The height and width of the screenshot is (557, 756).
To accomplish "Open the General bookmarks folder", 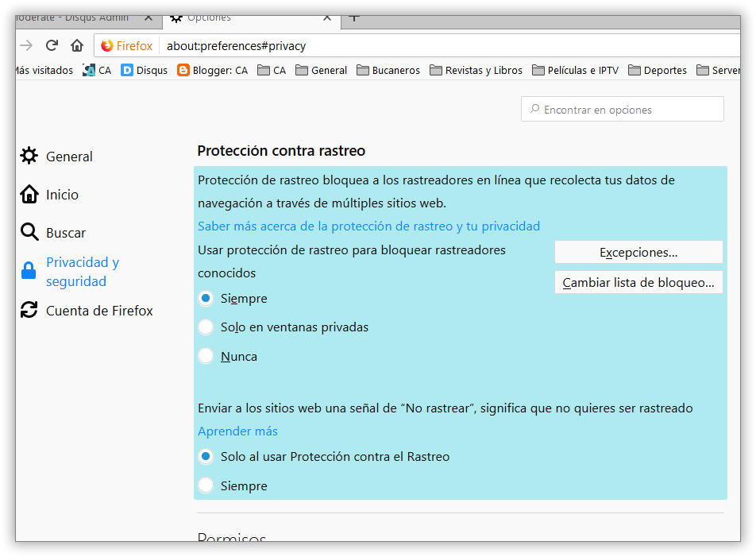I will (x=321, y=71).
